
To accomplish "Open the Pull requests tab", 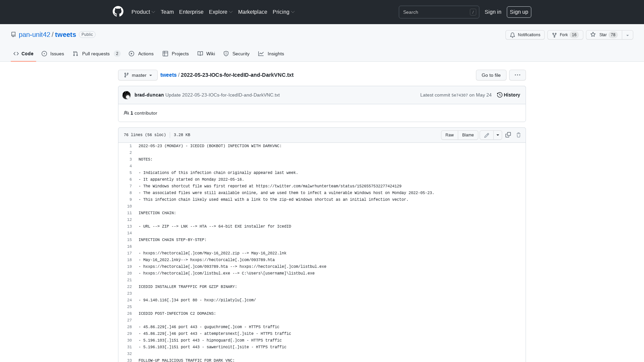I will [x=97, y=54].
